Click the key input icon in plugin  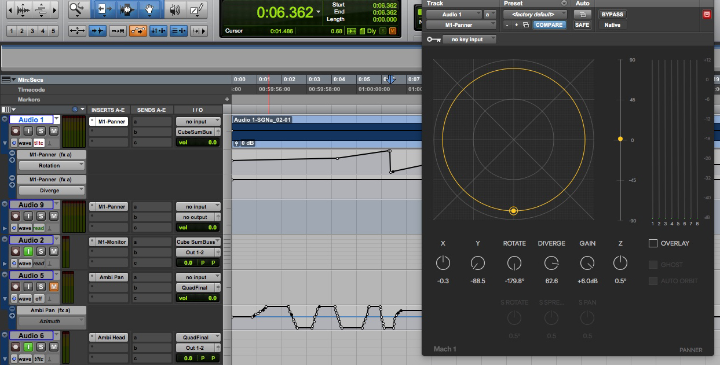click(x=433, y=39)
